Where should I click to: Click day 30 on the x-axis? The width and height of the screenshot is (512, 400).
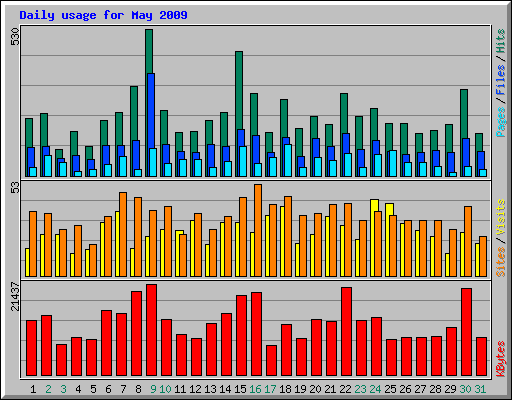pyautogui.click(x=465, y=389)
